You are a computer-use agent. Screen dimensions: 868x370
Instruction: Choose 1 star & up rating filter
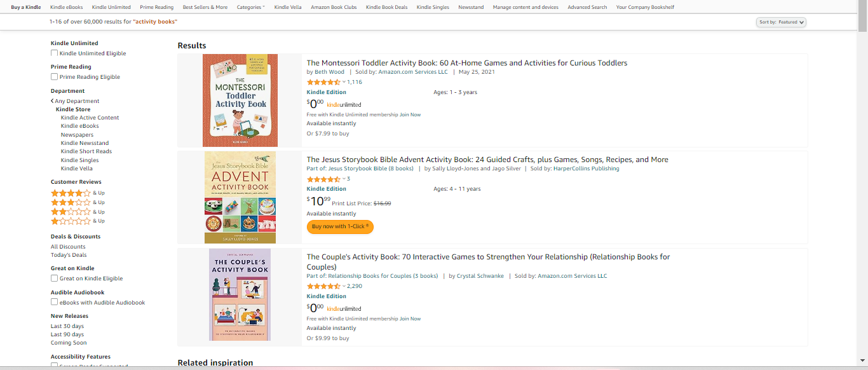point(71,221)
